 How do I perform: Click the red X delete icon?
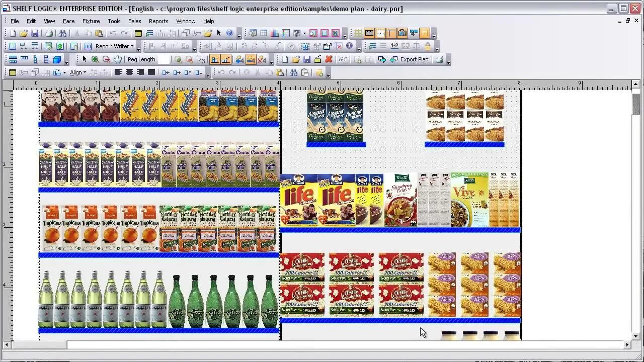coord(328,59)
